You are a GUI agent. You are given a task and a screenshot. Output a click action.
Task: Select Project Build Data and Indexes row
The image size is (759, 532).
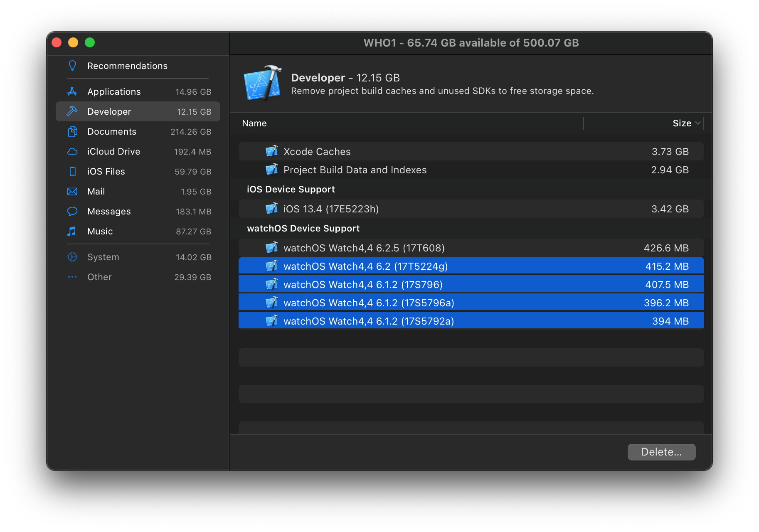(471, 170)
